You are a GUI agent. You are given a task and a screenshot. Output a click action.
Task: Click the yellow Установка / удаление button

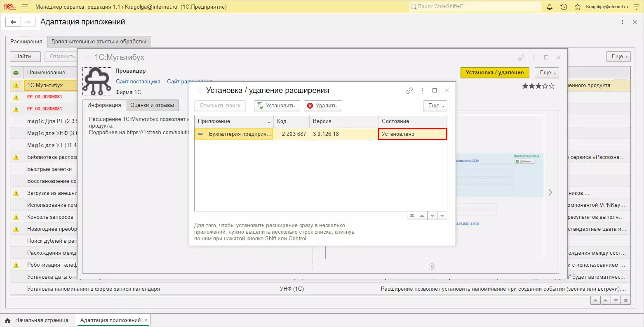(x=495, y=73)
